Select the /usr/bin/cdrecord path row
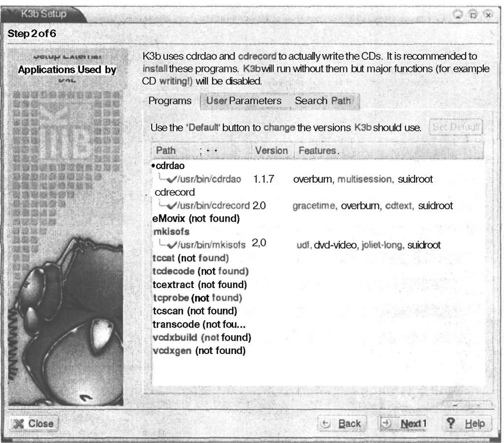The image size is (504, 443). tap(213, 206)
